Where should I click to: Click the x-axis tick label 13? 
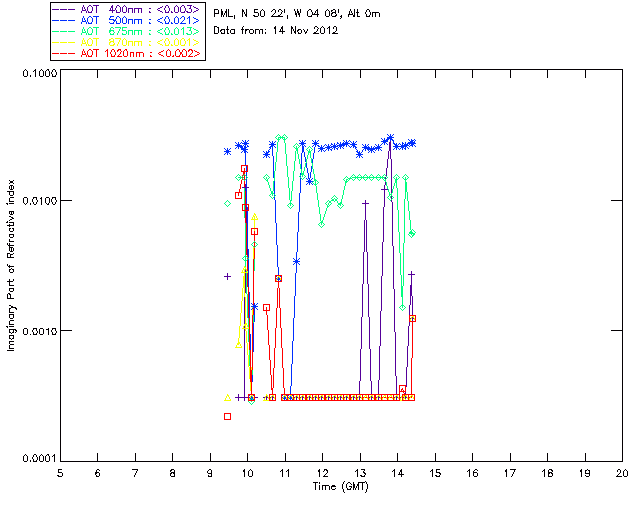click(x=360, y=473)
